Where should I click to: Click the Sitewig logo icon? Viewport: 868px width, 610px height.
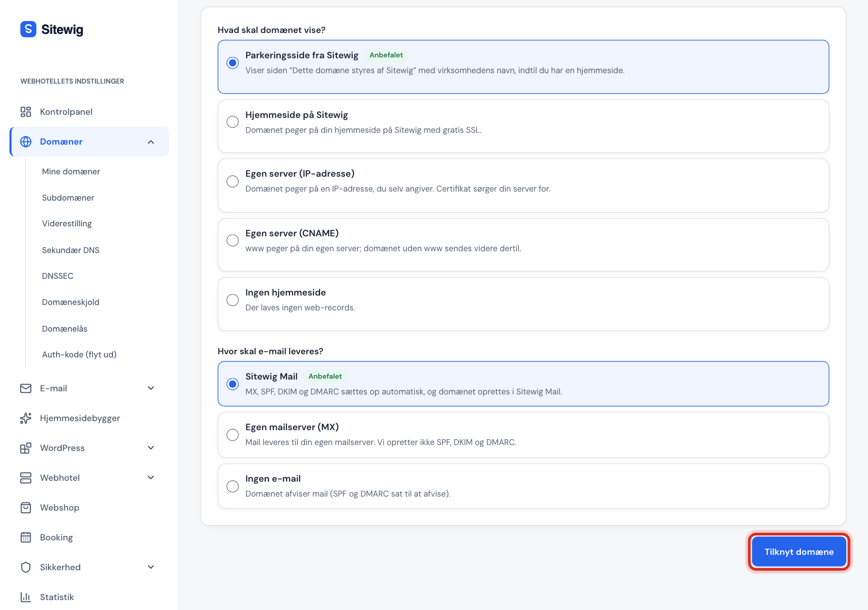(28, 29)
